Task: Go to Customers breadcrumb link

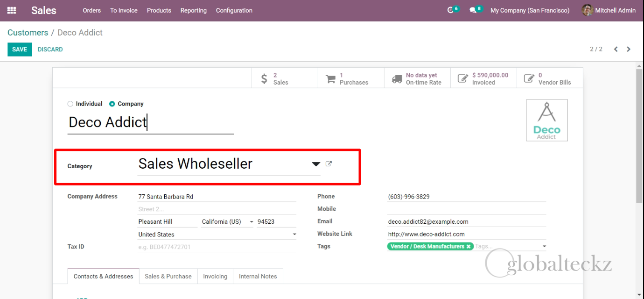Action: (x=28, y=33)
